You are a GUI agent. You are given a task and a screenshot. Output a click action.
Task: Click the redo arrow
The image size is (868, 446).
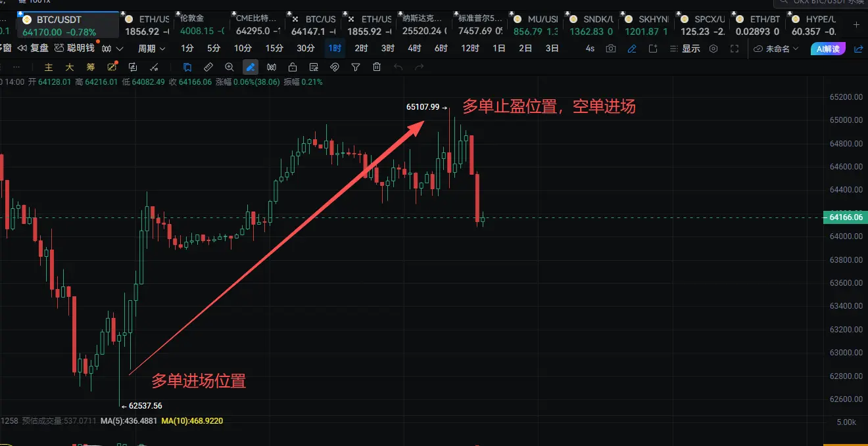pos(418,67)
